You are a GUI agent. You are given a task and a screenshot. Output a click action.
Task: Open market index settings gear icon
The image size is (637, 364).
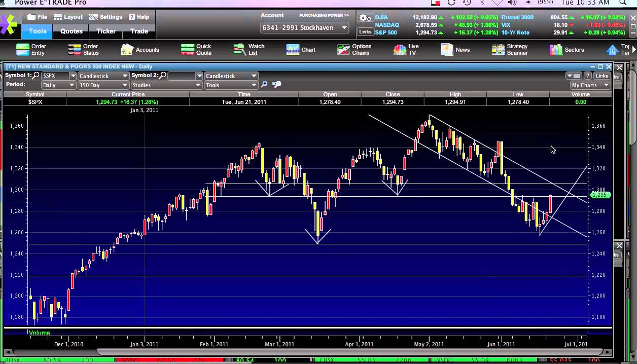[x=365, y=18]
